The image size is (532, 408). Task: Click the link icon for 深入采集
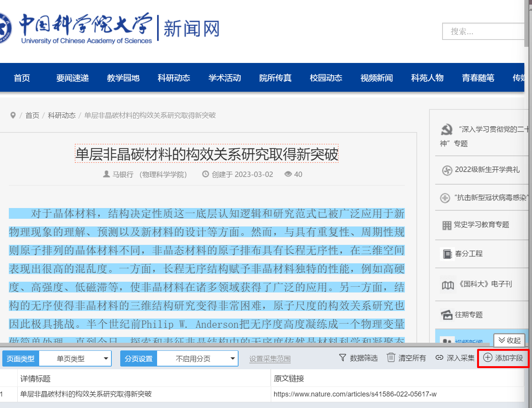click(x=439, y=358)
